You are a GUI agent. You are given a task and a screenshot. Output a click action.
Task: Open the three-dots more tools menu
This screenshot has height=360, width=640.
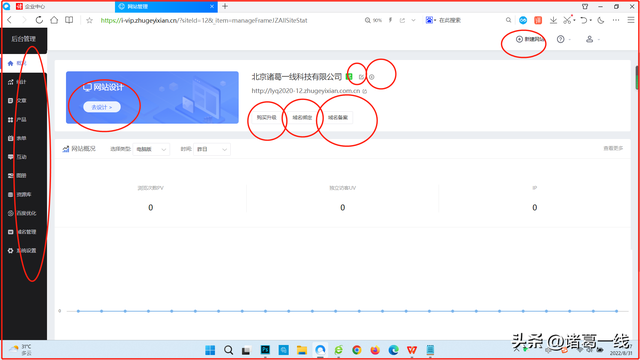click(x=616, y=20)
